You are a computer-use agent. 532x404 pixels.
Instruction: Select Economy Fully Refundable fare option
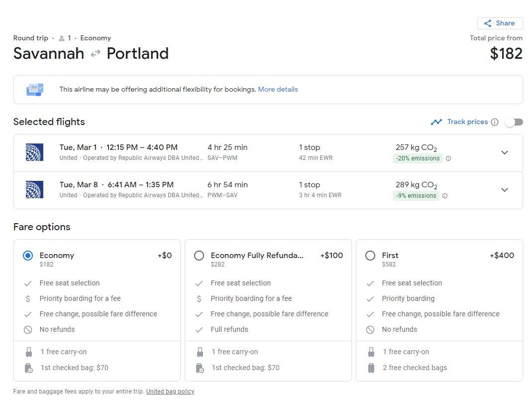(x=199, y=256)
